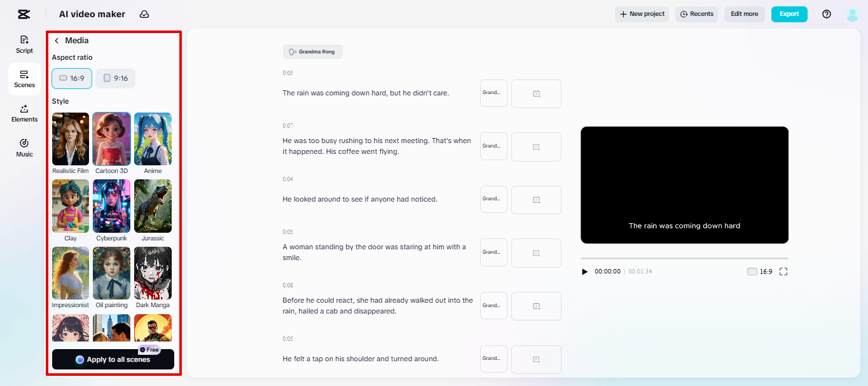Click the 00:00:00 current time label
The width and height of the screenshot is (868, 386).
click(607, 272)
